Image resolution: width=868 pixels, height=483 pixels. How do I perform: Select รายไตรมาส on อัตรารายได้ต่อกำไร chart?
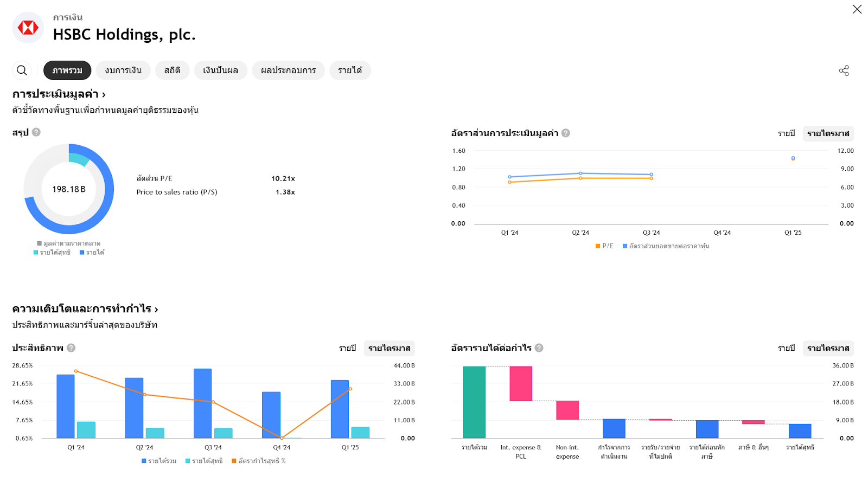828,348
